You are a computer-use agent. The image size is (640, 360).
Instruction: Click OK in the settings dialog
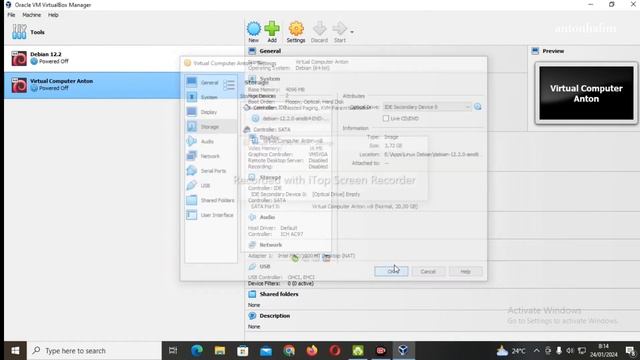[391, 271]
